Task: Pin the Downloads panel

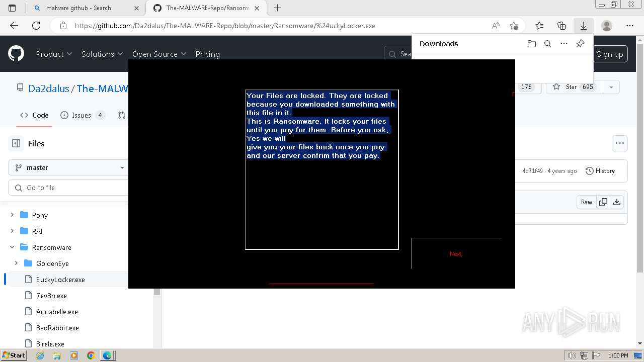Action: pos(580,44)
